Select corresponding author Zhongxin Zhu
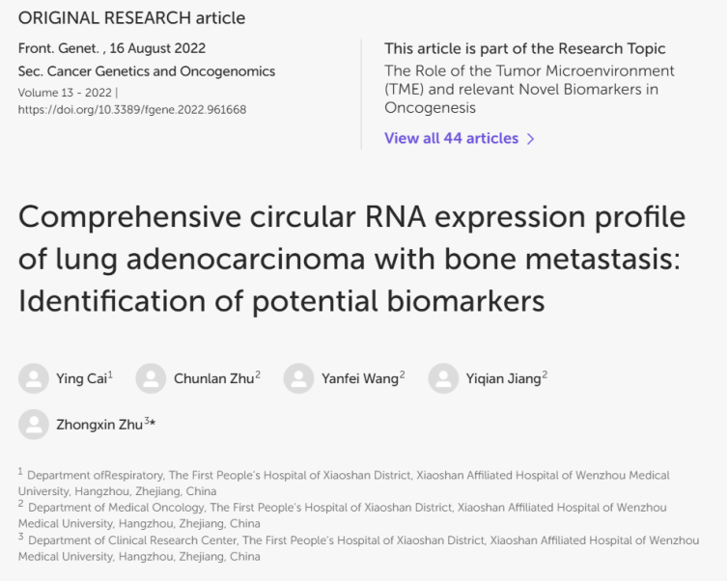The height and width of the screenshot is (581, 728). pos(99,425)
